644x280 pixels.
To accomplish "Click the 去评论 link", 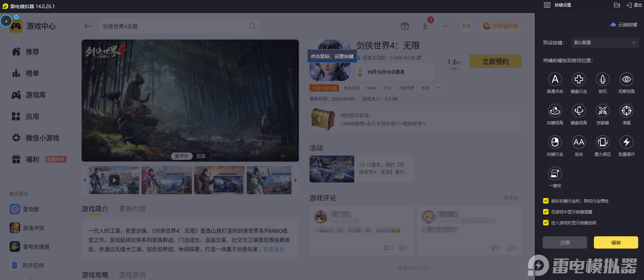I will pyautogui.click(x=512, y=198).
